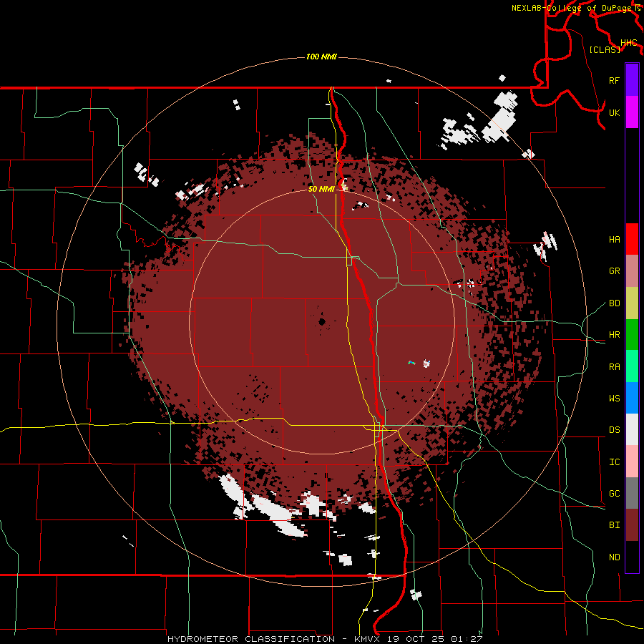644x644 pixels.
Task: Click the NEXLAB-College of DuPage credit text
Action: 571,8
